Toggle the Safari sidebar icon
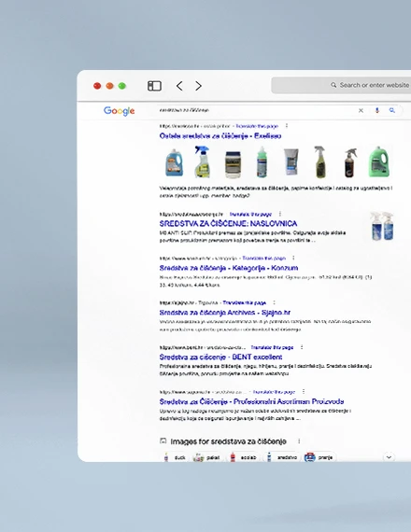 tap(154, 86)
